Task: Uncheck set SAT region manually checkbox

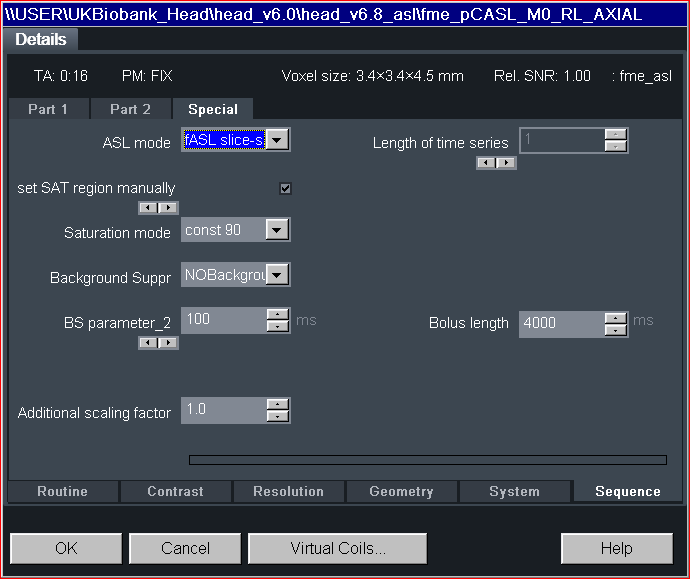Action: click(x=285, y=188)
